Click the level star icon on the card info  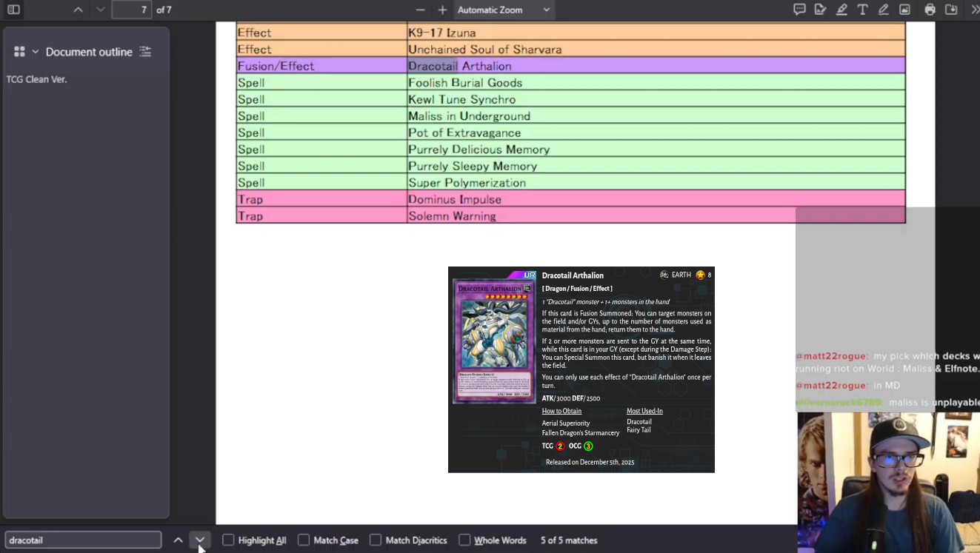pyautogui.click(x=700, y=275)
